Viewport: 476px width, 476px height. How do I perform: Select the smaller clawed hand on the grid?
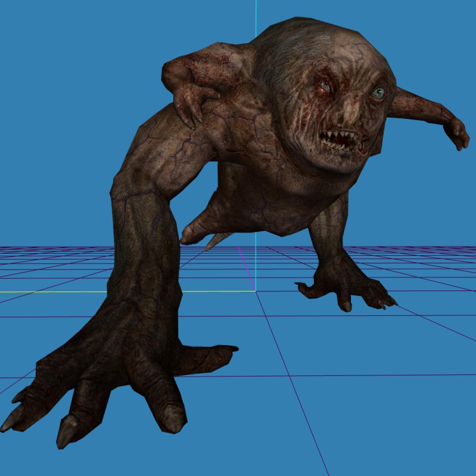pos(345,286)
